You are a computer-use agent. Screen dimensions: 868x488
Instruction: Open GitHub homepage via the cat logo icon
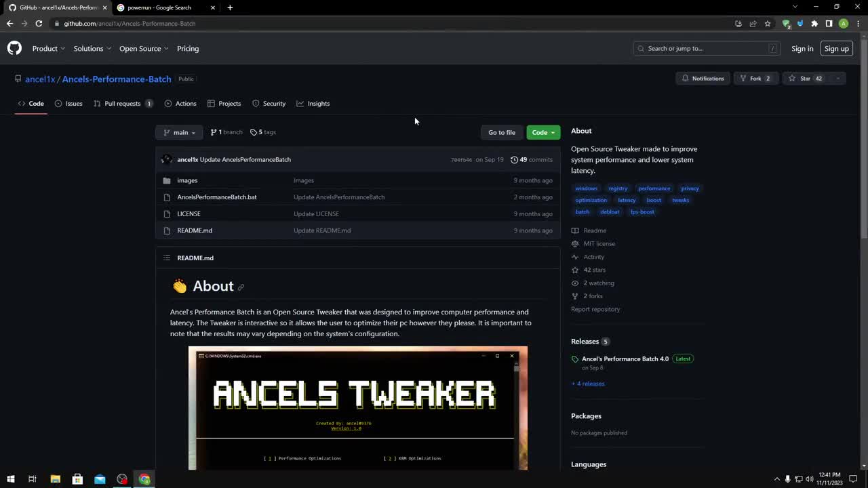click(x=14, y=48)
